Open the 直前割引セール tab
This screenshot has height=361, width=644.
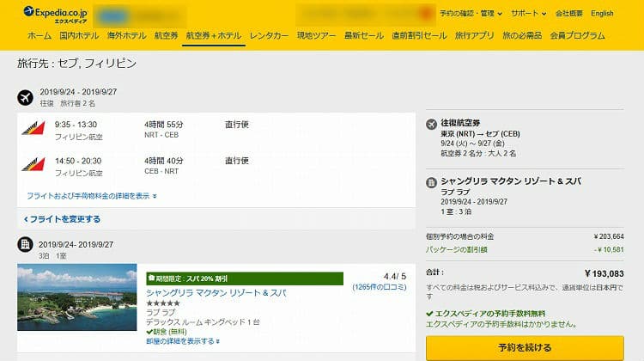coord(419,36)
